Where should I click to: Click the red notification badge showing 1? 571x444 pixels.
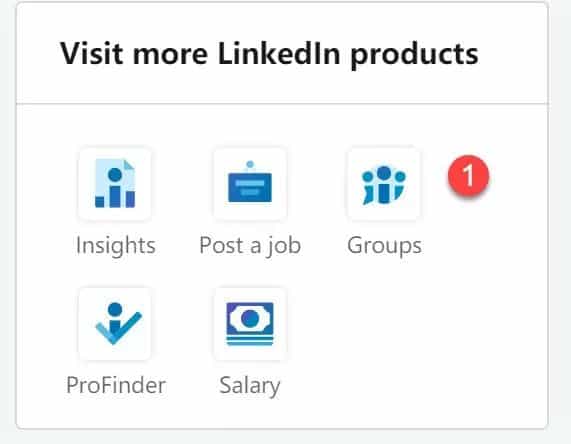point(468,176)
